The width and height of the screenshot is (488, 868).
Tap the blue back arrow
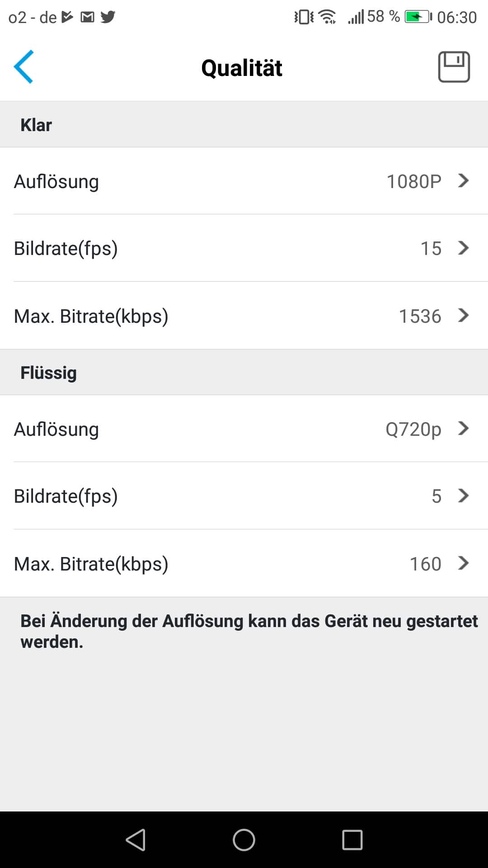(23, 67)
